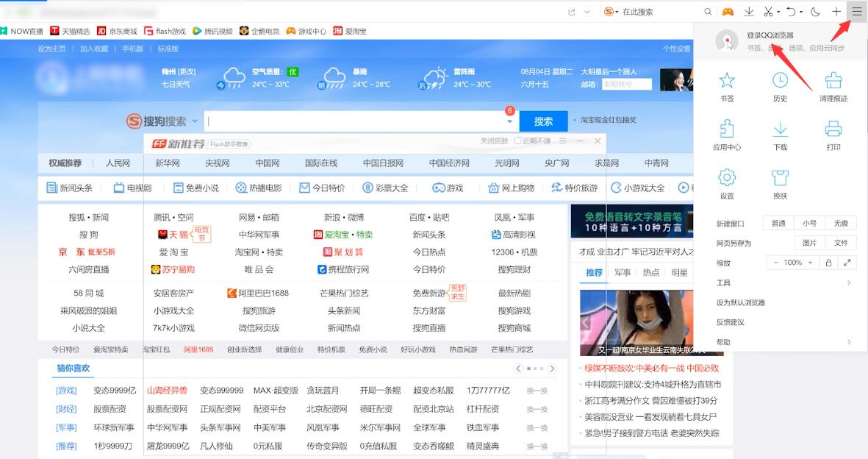Open the screenshot tool dropdown arrow
The image size is (868, 459).
click(778, 12)
